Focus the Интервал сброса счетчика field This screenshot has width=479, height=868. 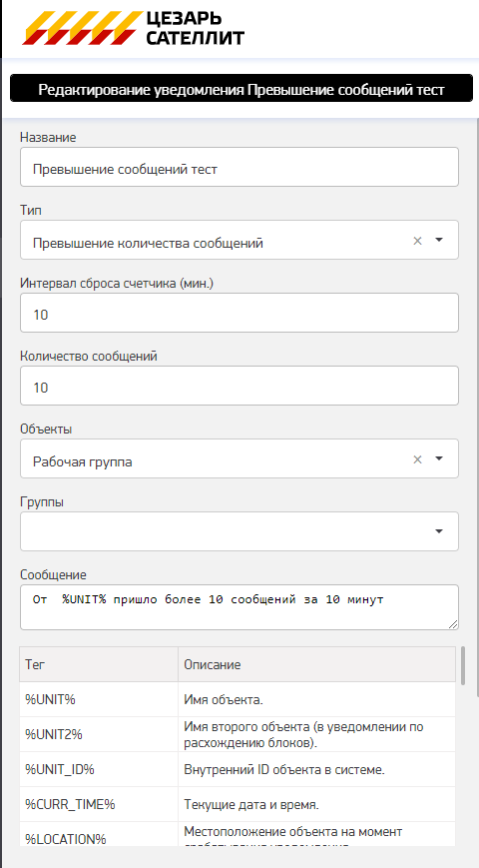239,313
